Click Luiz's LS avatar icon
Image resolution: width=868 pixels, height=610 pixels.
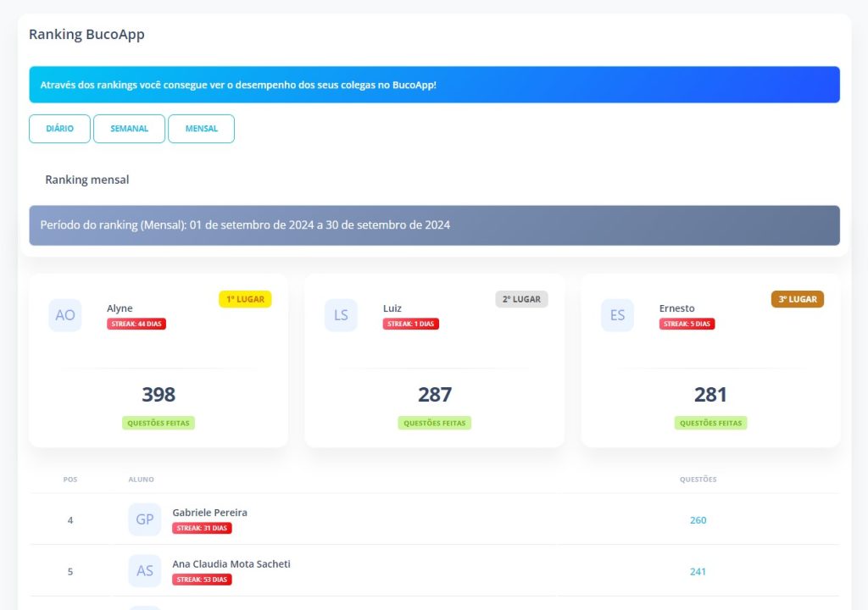[341, 315]
